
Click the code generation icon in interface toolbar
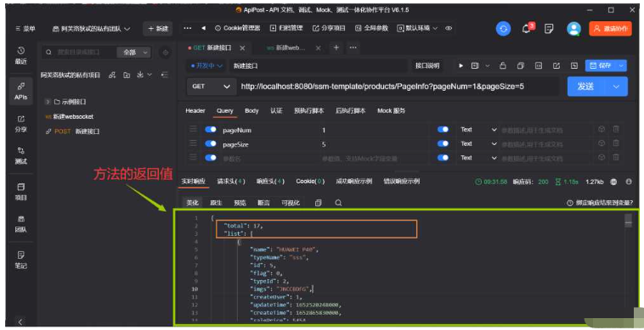(539, 65)
